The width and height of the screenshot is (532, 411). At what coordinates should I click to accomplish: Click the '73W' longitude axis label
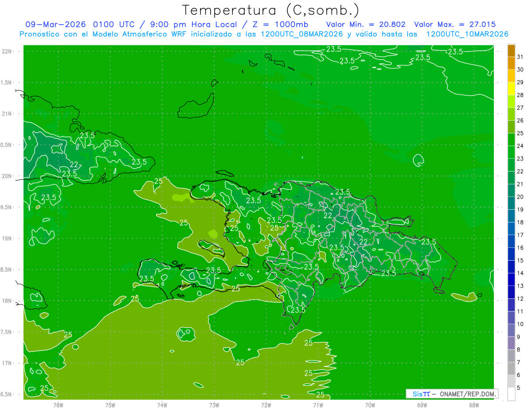point(214,405)
